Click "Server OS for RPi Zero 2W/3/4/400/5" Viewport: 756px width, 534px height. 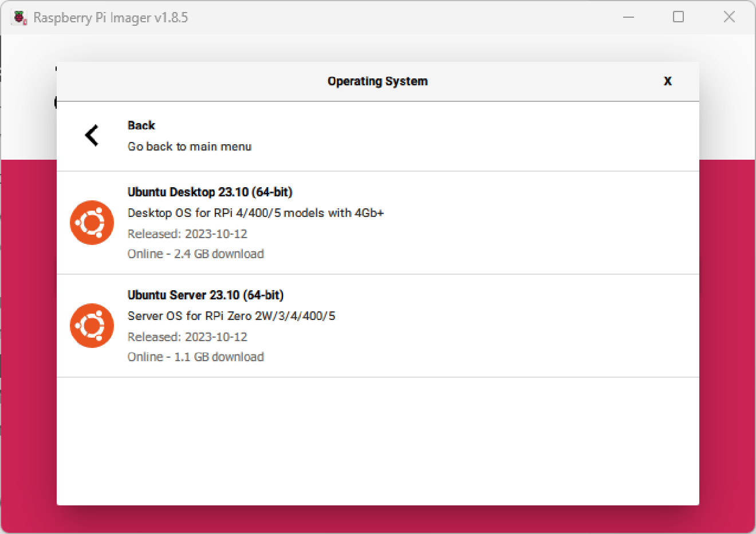coord(232,315)
